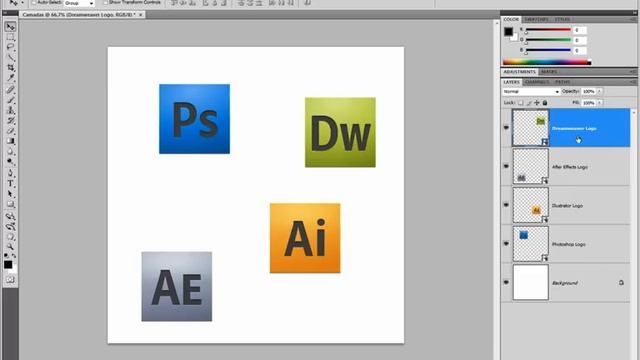This screenshot has width=640, height=360.
Task: Switch to the Paths tab
Action: pyautogui.click(x=562, y=82)
